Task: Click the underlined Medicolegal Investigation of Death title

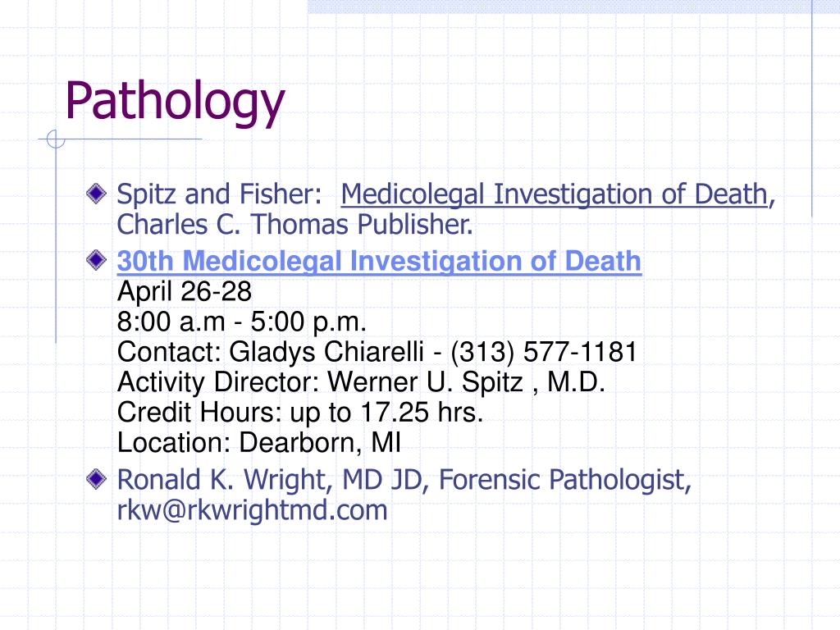Action: [555, 194]
